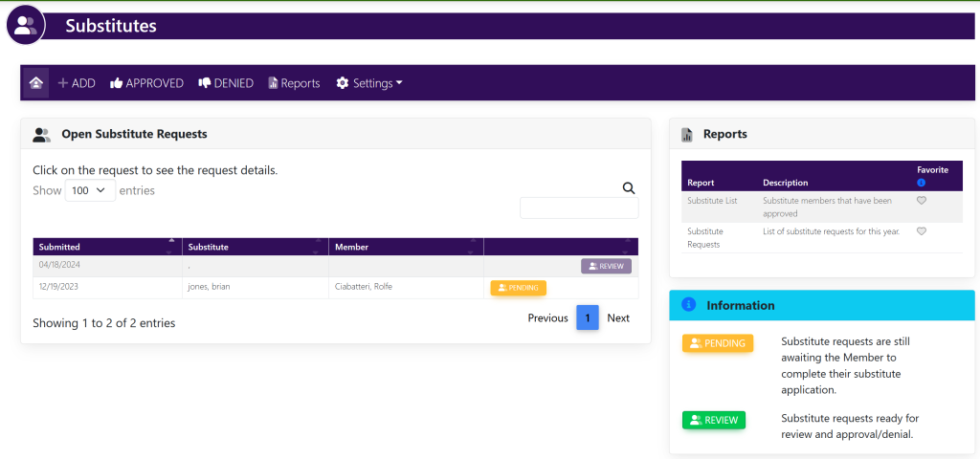This screenshot has width=980, height=459.
Task: Open the entries count dropdown showing 100
Action: coord(90,190)
